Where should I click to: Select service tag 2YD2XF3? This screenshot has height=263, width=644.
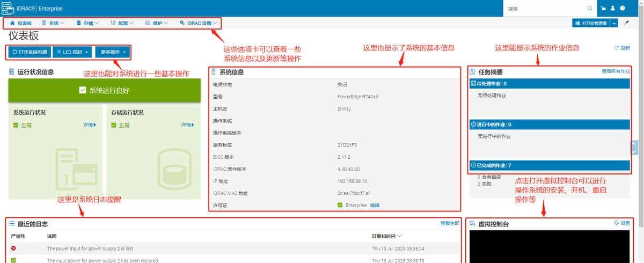point(347,145)
